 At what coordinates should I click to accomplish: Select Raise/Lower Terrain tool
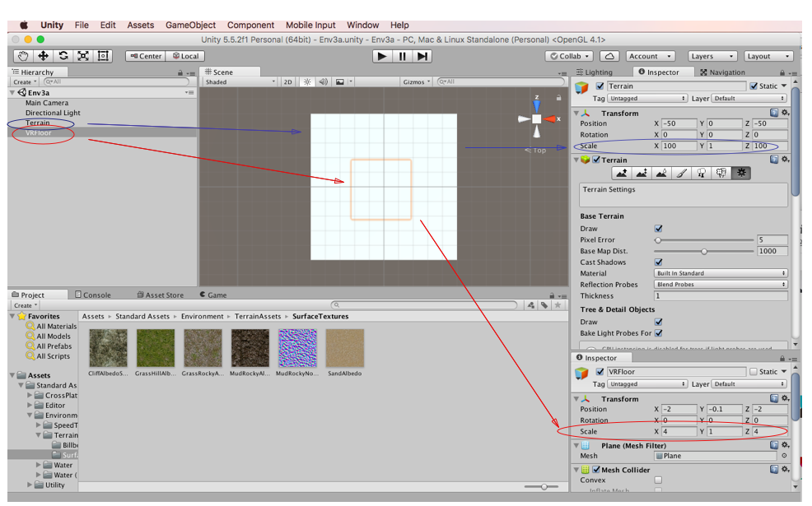point(622,174)
